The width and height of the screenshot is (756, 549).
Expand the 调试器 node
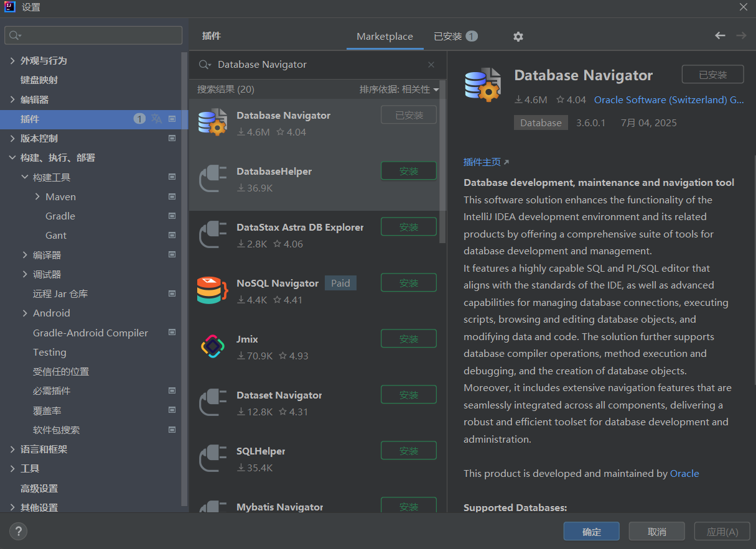coord(25,274)
